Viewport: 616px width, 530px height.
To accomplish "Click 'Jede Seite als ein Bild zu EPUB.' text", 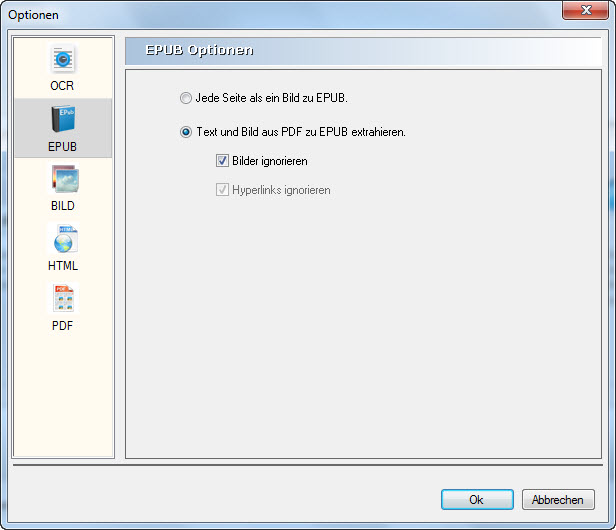I will pyautogui.click(x=271, y=98).
